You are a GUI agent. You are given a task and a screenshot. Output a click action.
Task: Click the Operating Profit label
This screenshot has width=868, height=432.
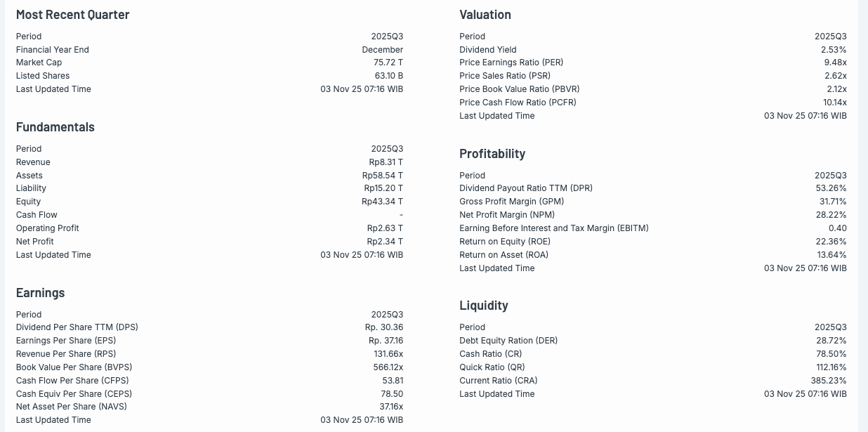(47, 228)
